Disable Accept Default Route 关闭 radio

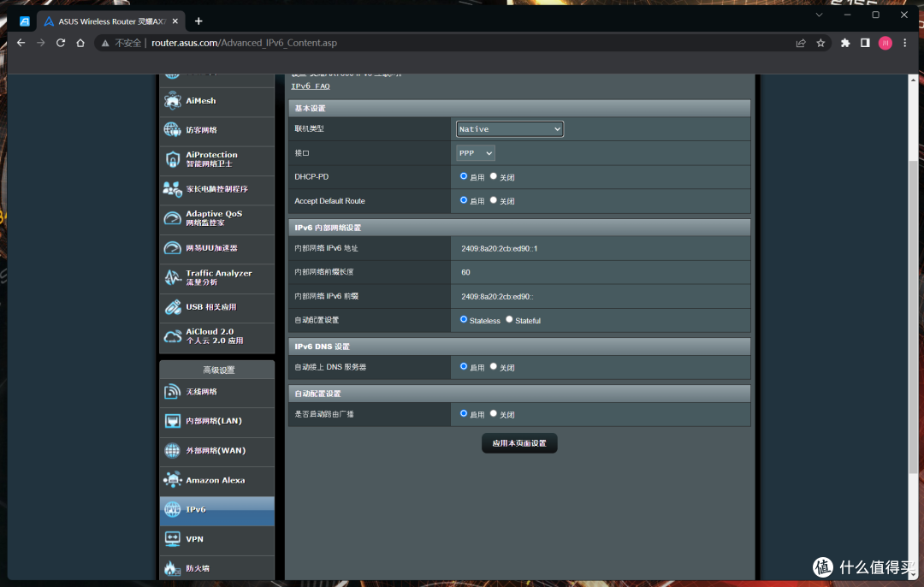[x=494, y=200]
